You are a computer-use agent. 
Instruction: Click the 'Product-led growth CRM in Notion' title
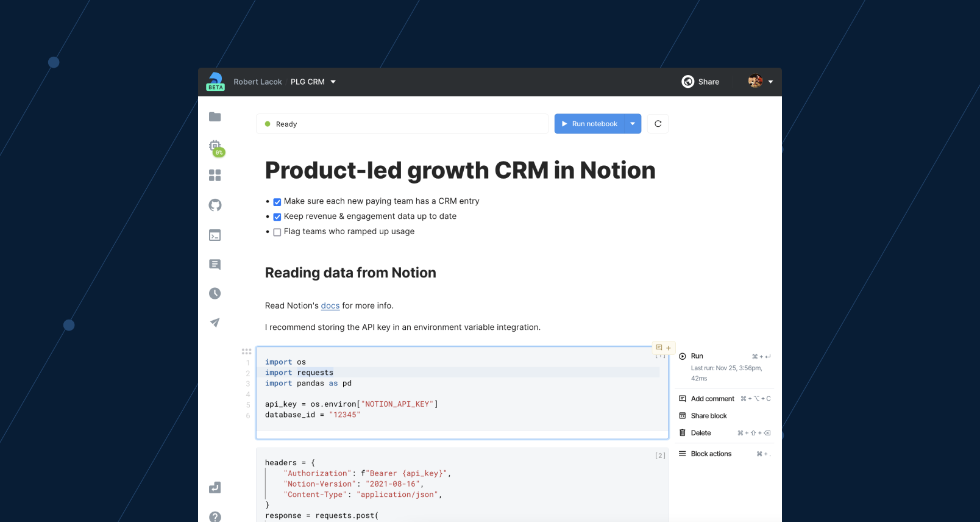click(x=460, y=170)
